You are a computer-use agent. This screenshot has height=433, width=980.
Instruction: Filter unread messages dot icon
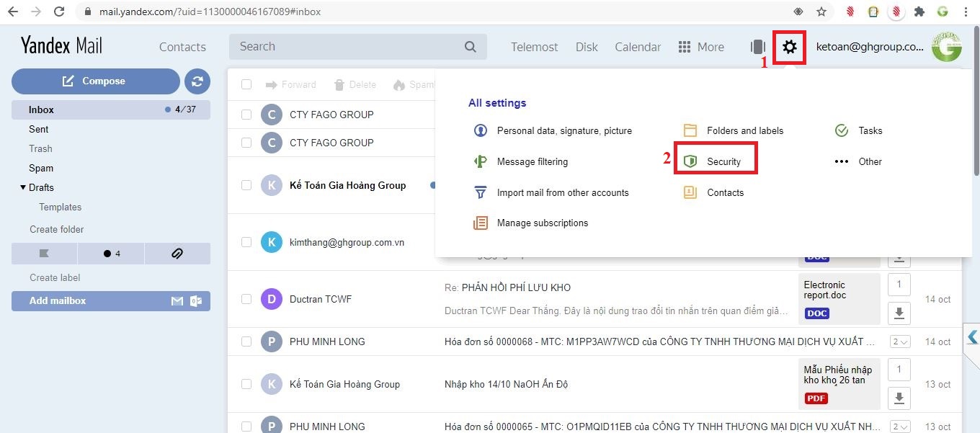coord(111,254)
